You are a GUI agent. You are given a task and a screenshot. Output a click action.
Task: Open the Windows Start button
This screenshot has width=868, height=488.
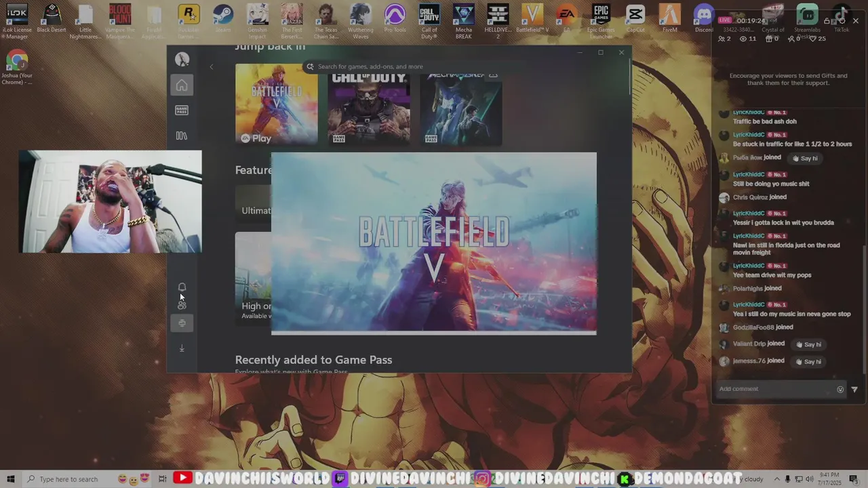(x=10, y=479)
